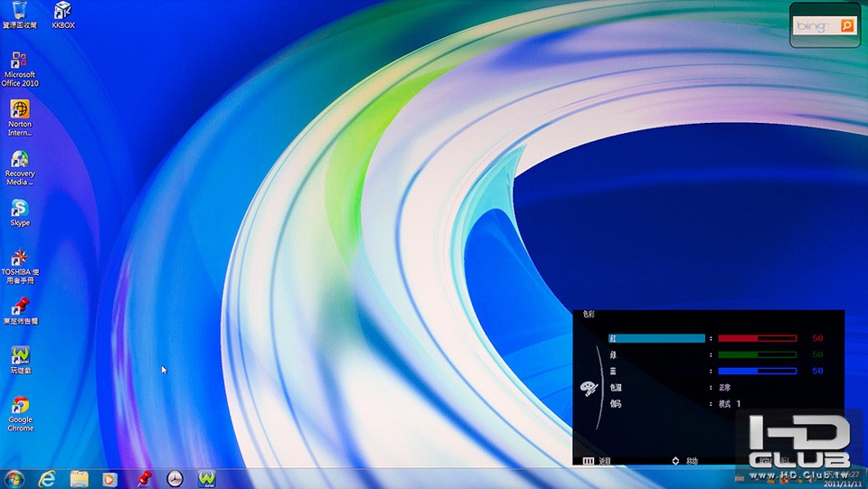Open the KKBOX desktop shortcut
Viewport: 868px width, 489px height.
63,15
